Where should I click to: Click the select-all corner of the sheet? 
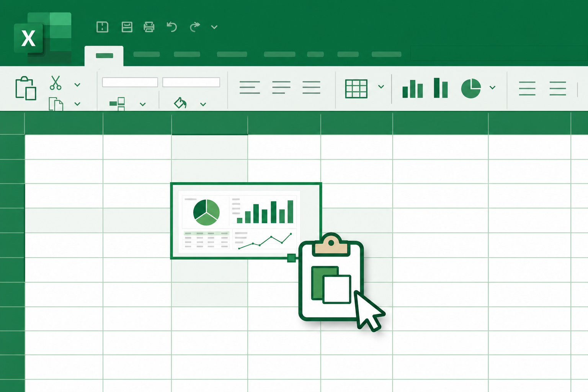tap(12, 123)
